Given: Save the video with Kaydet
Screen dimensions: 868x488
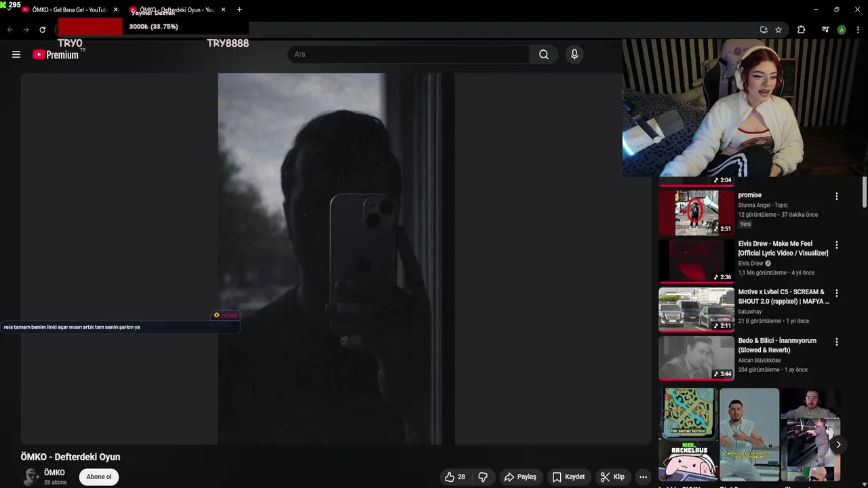Looking at the screenshot, I should [x=568, y=477].
